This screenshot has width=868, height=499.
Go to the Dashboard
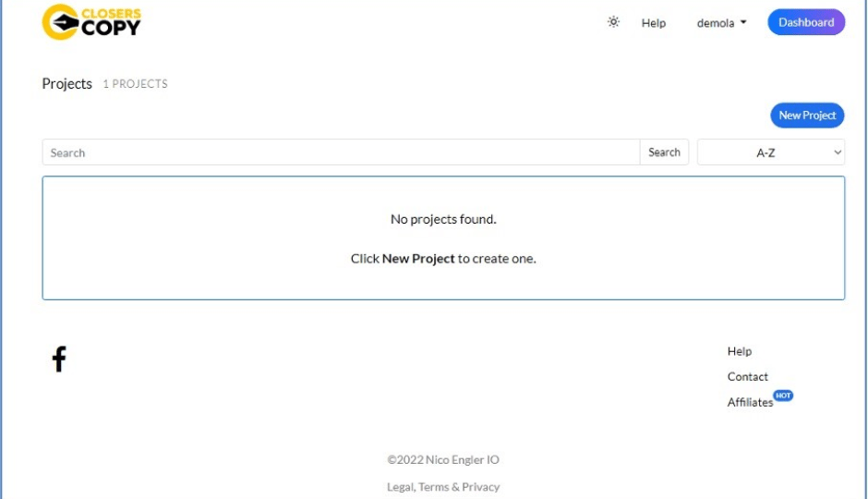(806, 22)
